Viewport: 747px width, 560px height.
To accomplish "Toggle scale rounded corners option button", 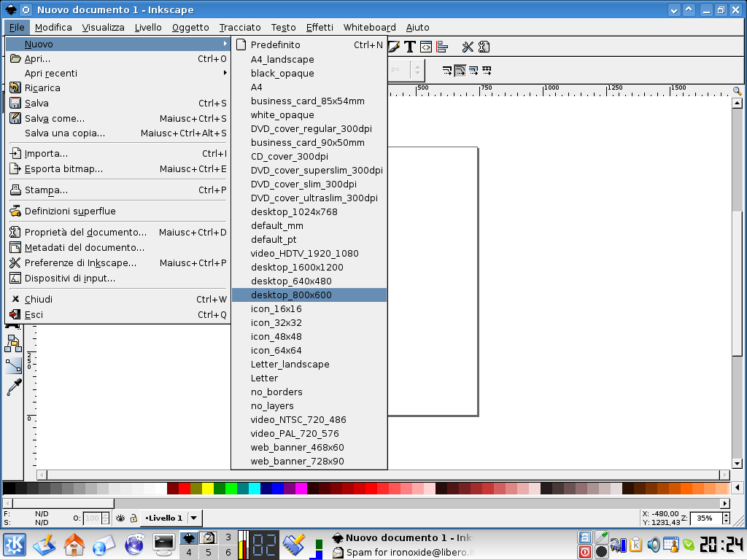I will 460,71.
